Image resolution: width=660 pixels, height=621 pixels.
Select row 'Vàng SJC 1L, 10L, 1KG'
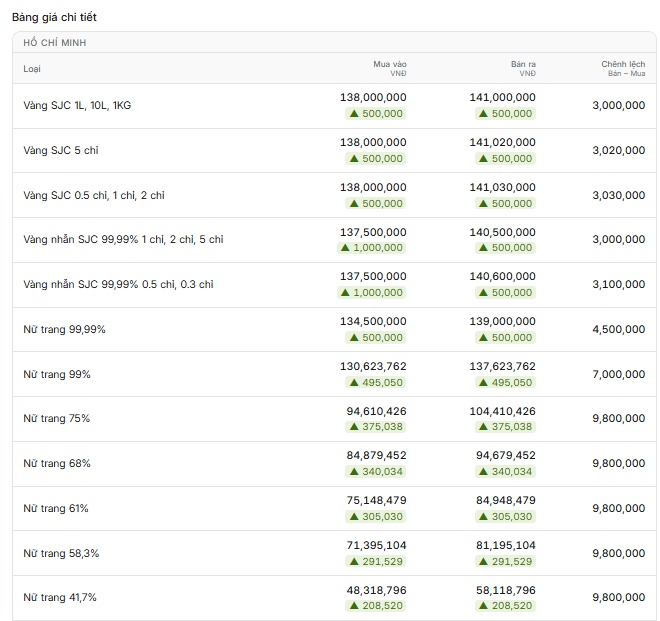(x=334, y=106)
